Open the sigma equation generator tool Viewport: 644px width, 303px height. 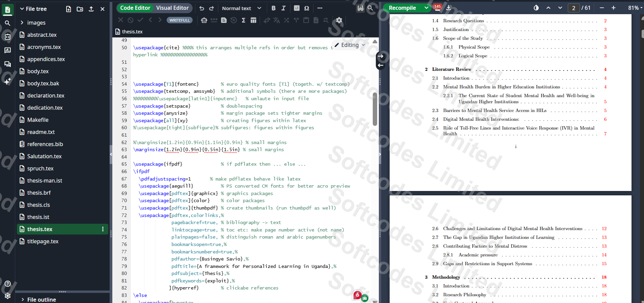[x=244, y=20]
